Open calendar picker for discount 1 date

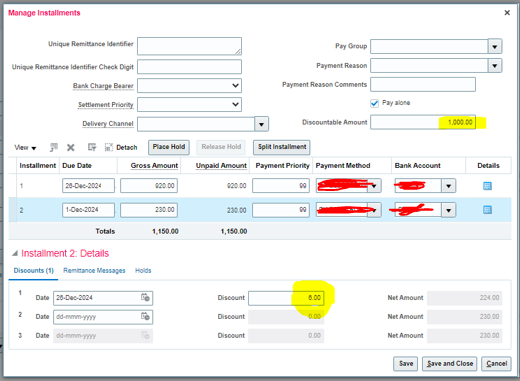point(145,297)
